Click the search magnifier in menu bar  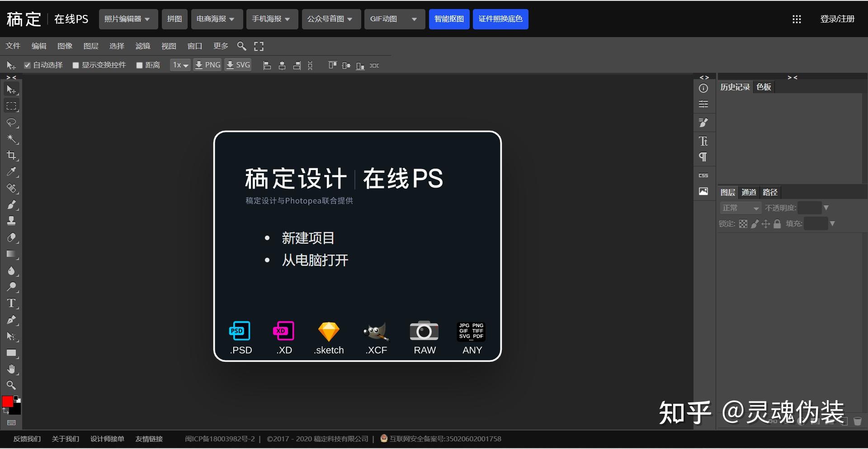click(242, 46)
